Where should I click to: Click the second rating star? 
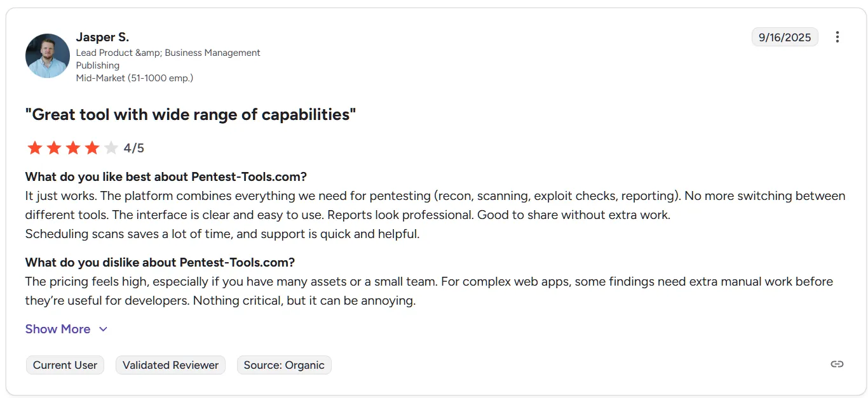[x=54, y=148]
